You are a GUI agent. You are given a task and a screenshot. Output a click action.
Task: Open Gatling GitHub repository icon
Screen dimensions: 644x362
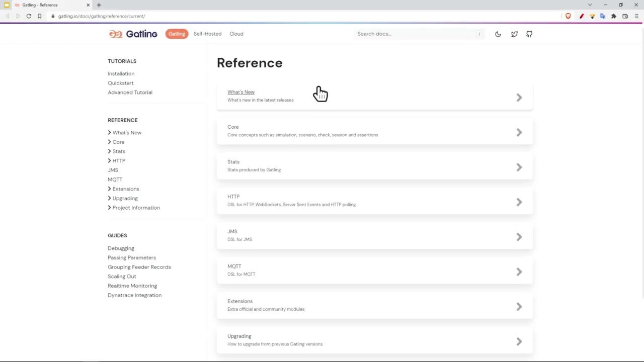click(x=529, y=34)
